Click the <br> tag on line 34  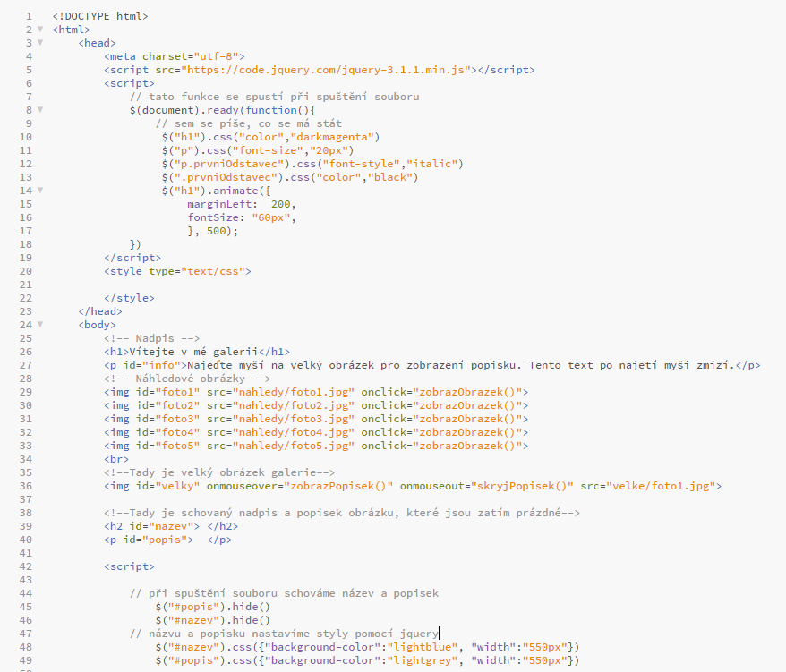tap(116, 459)
